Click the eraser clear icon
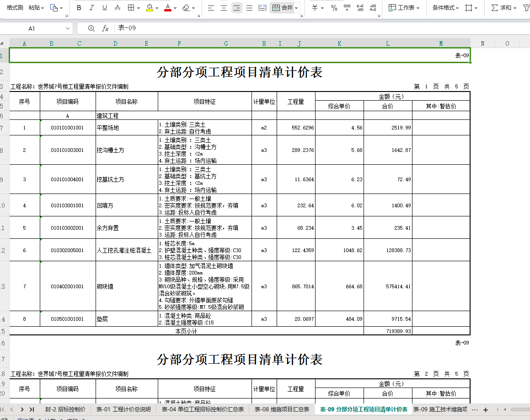 click(x=186, y=7)
